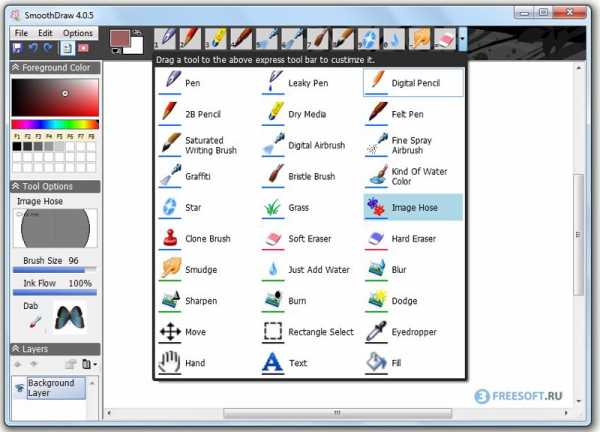Select the 2B Pencil tool
The width and height of the screenshot is (600, 432).
pos(207,114)
